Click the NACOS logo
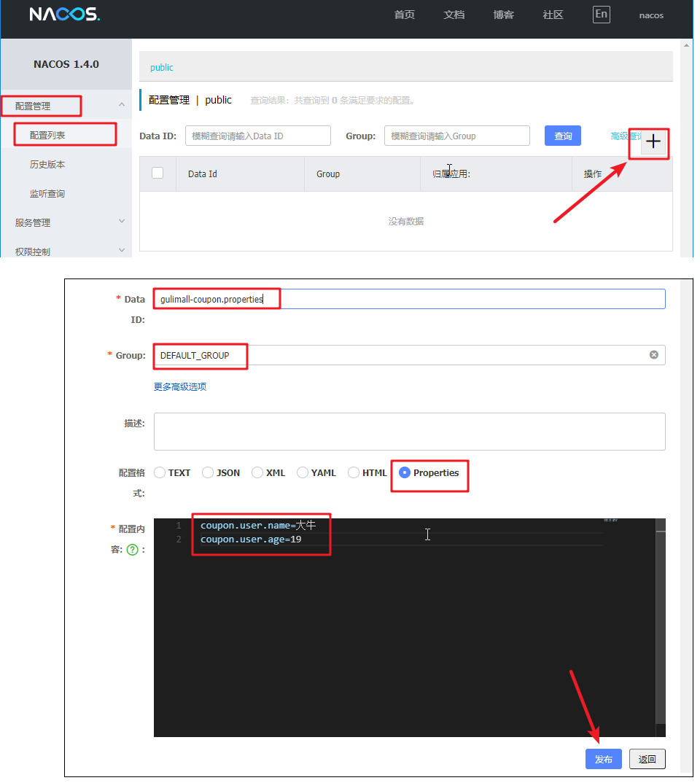This screenshot has height=783, width=700. pos(65,14)
